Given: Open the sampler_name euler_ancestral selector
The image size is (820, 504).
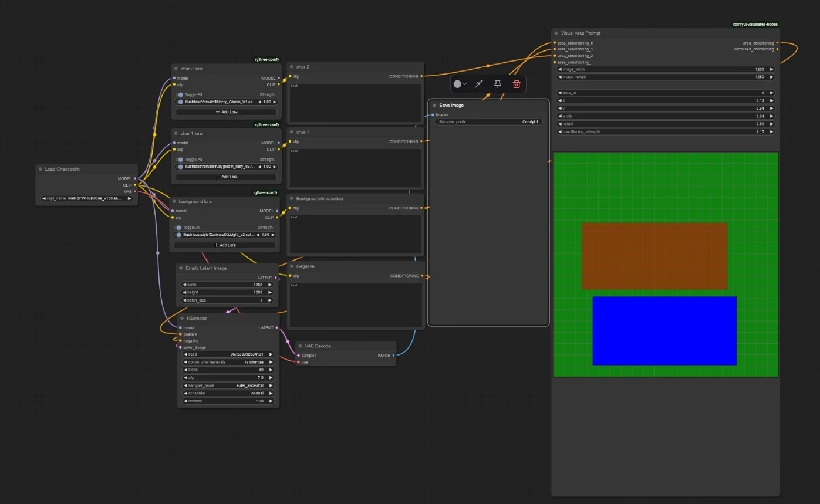Looking at the screenshot, I should click(228, 385).
